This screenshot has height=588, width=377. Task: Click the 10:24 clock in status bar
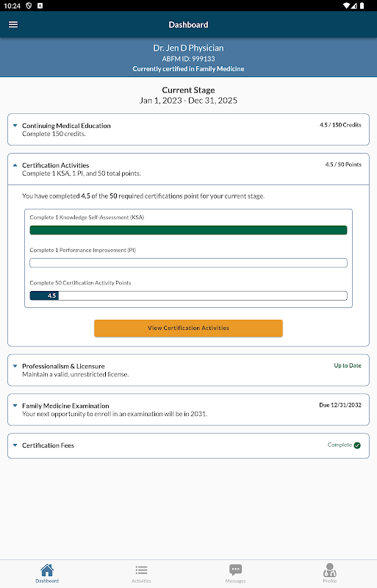[x=12, y=6]
